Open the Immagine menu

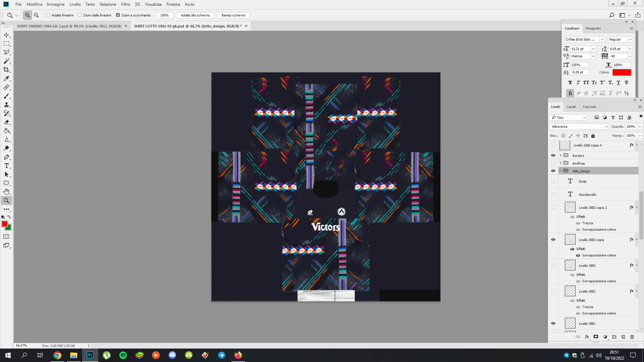point(55,4)
